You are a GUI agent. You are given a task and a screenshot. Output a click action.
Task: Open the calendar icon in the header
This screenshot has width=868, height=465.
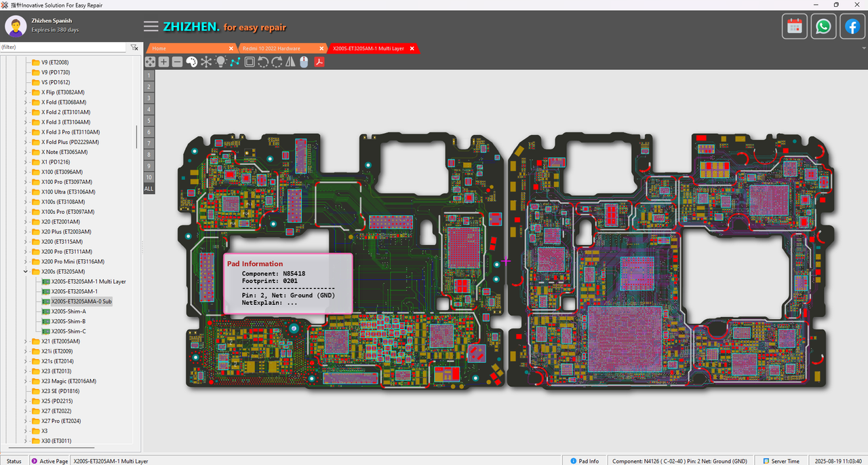pyautogui.click(x=795, y=26)
